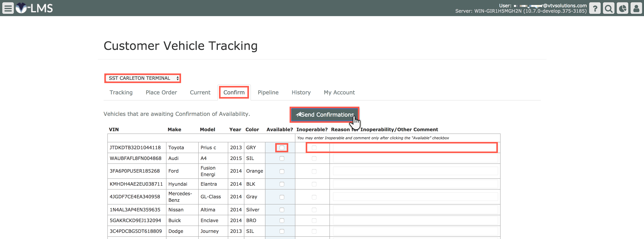This screenshot has height=239, width=644.
Task: Go to the Place Order tab
Action: 161,92
